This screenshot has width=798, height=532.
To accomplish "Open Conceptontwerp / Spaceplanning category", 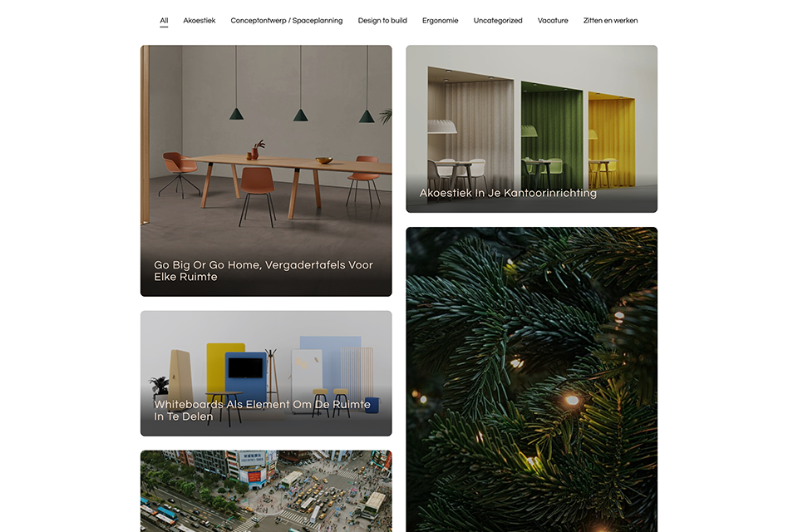I will click(287, 21).
